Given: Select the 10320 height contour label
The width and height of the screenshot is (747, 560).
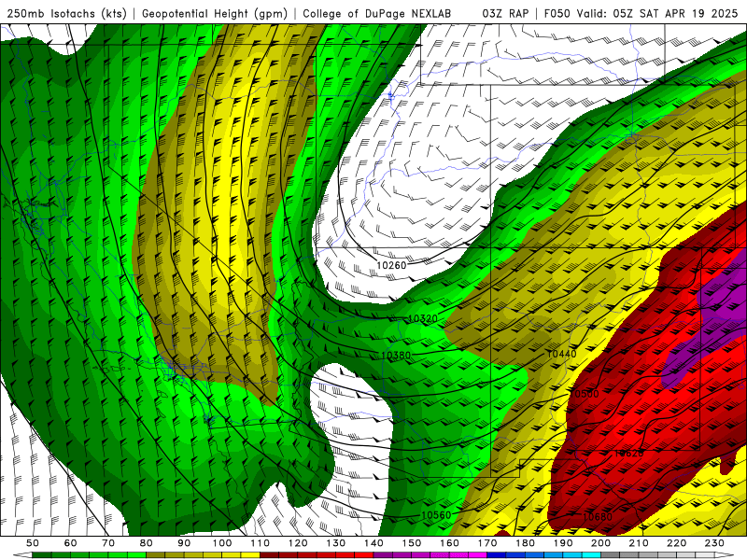Looking at the screenshot, I should (423, 318).
